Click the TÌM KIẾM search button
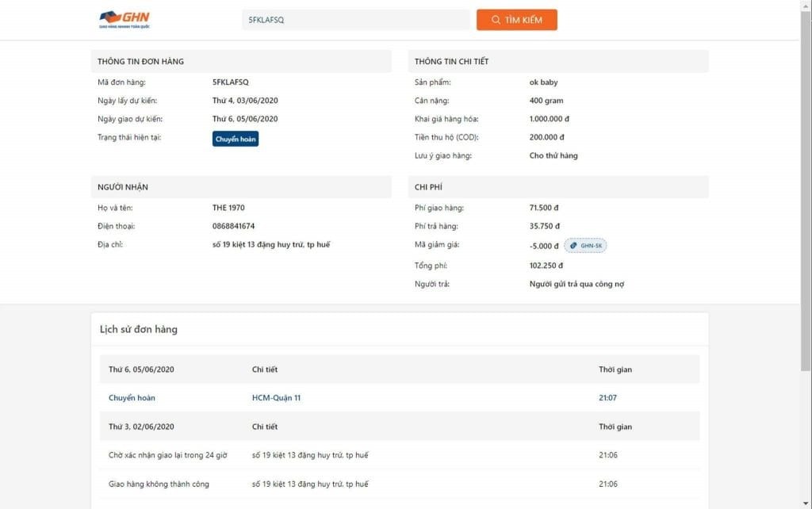 click(516, 20)
